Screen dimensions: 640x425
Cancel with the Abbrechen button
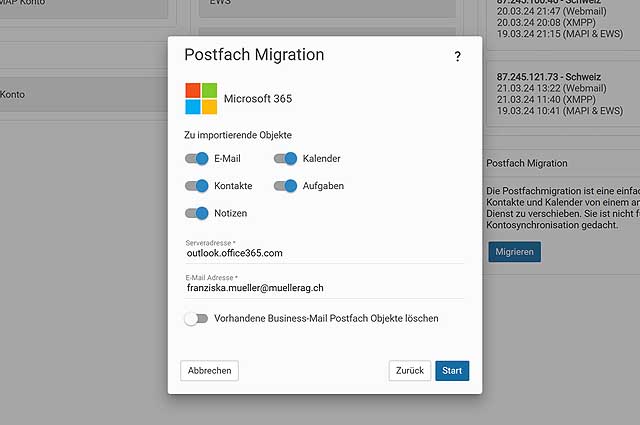[x=209, y=371]
